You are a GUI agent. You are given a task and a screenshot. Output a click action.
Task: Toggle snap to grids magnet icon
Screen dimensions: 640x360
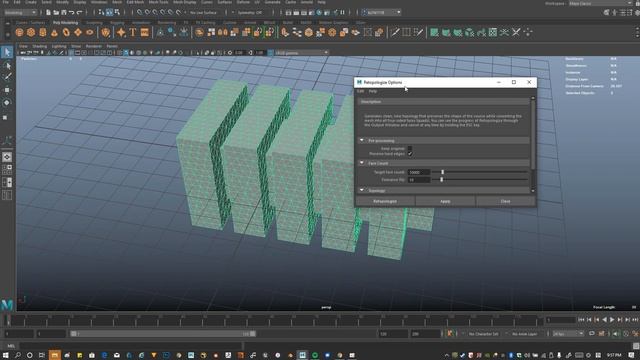pyautogui.click(x=140, y=13)
